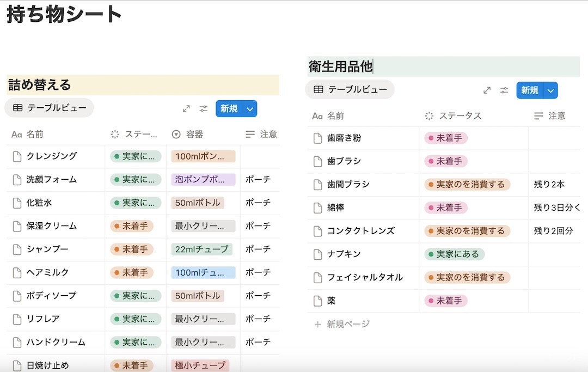Click 22mlチューブ tag in シャンプー row
The width and height of the screenshot is (588, 372).
point(201,249)
